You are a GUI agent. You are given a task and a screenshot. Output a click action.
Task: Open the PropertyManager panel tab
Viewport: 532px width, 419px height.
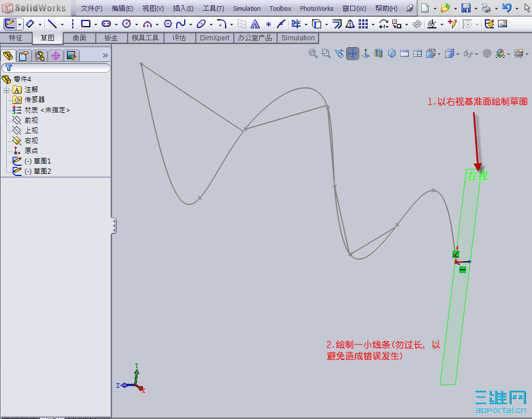[x=23, y=56]
